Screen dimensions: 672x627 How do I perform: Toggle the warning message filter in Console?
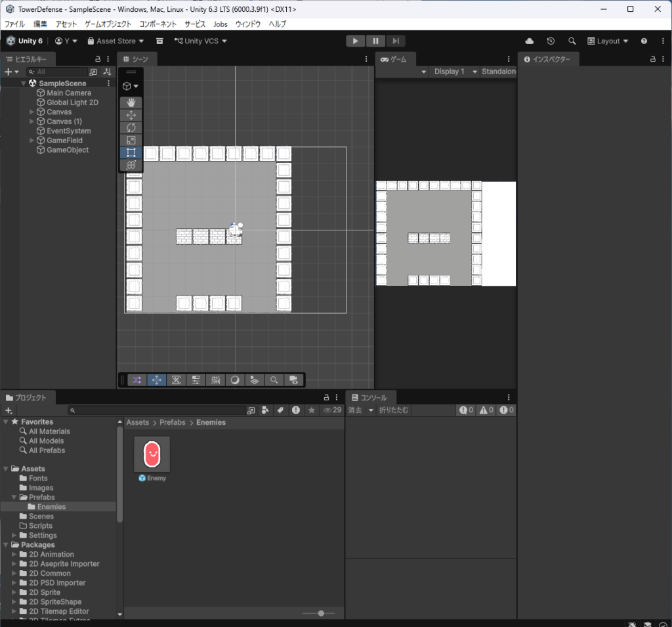[486, 410]
